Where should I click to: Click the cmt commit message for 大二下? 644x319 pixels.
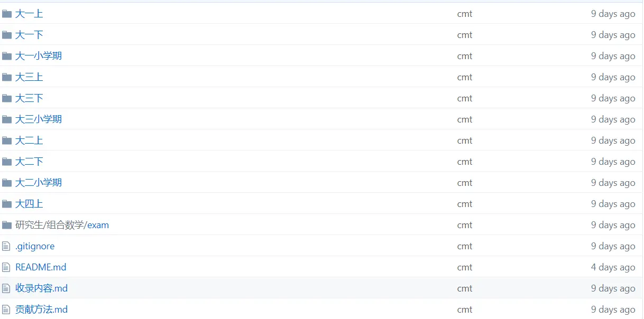pyautogui.click(x=465, y=162)
